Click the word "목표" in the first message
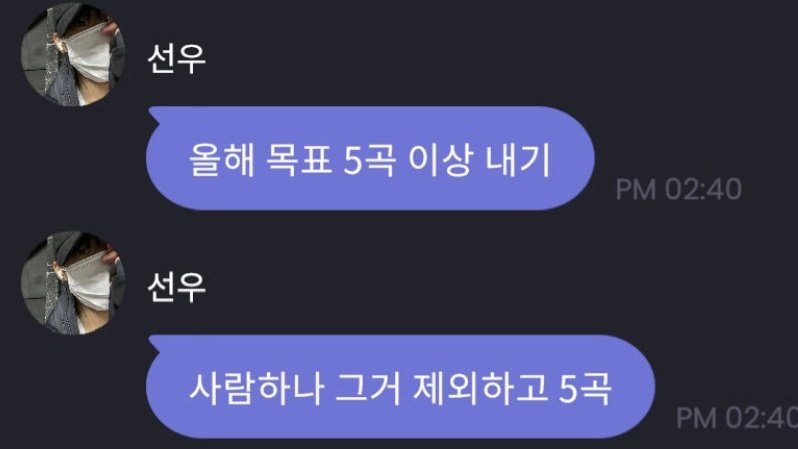 299,159
